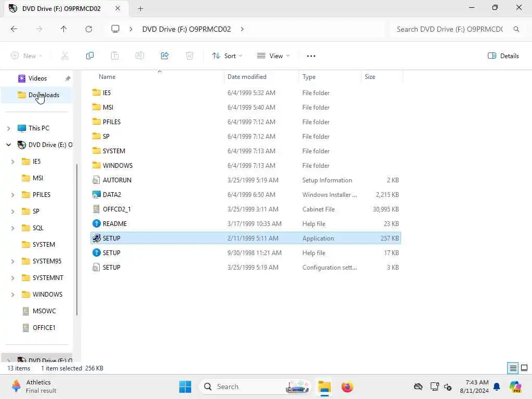
Task: Open the WINDOWS folder in file list
Action: (x=246, y=165)
